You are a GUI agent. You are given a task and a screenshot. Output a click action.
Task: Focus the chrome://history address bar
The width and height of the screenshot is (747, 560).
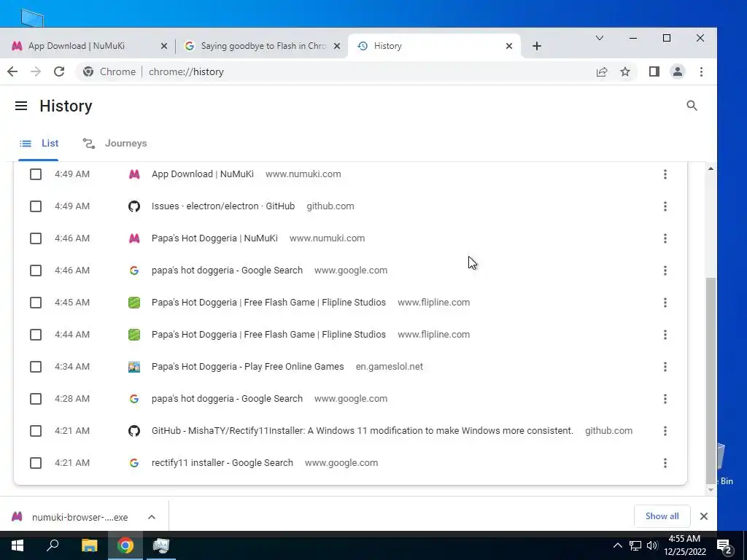(x=333, y=71)
